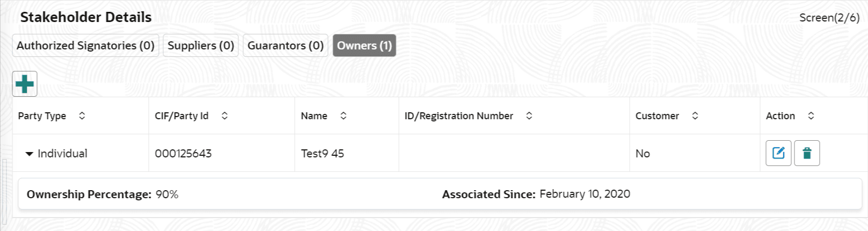This screenshot has height=231, width=868.
Task: Click the delete trash icon in Action column
Action: tap(806, 153)
